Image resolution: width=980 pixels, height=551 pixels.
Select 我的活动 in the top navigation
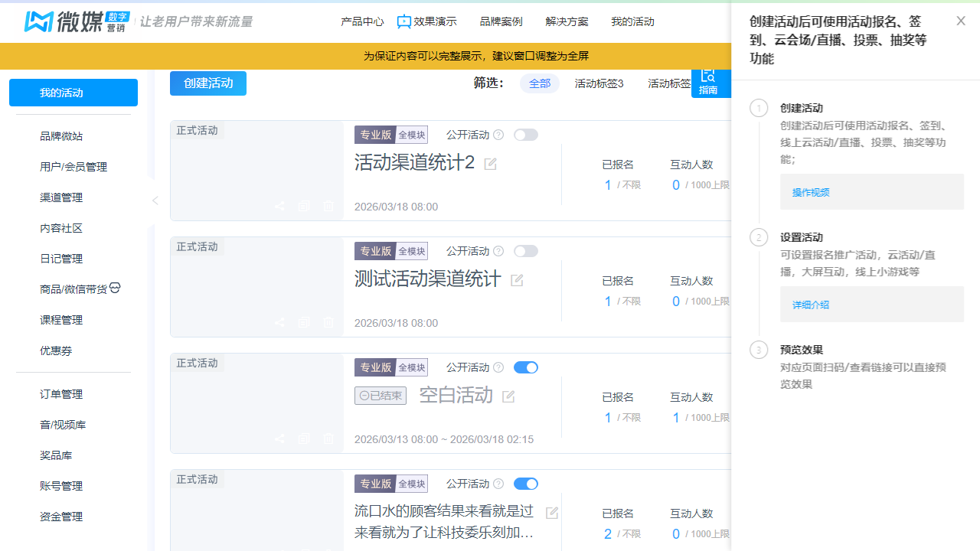tap(632, 21)
